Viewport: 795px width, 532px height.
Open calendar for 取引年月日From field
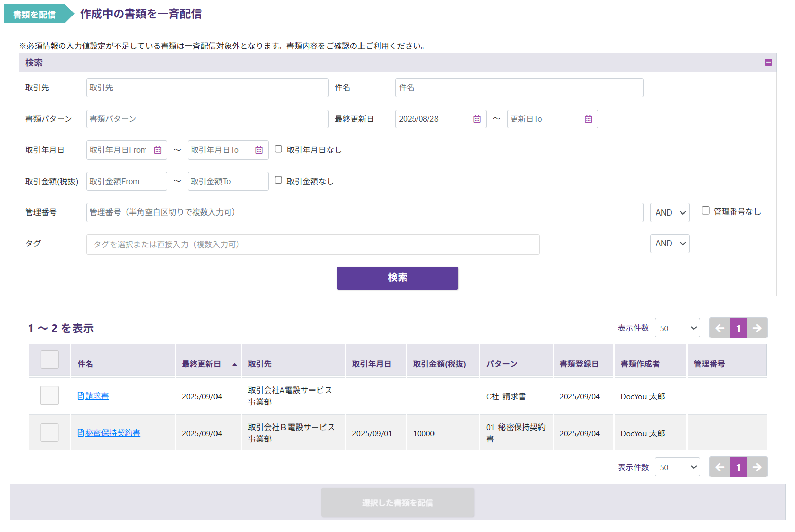point(158,150)
